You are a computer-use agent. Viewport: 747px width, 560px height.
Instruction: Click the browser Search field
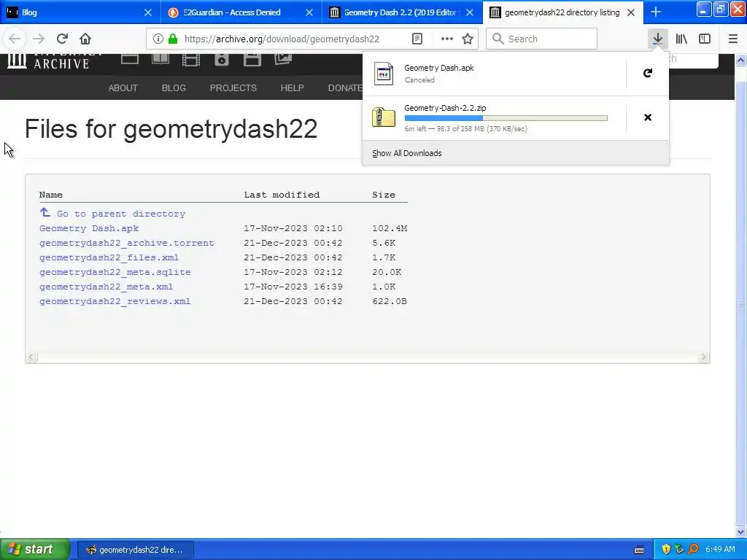tap(542, 39)
